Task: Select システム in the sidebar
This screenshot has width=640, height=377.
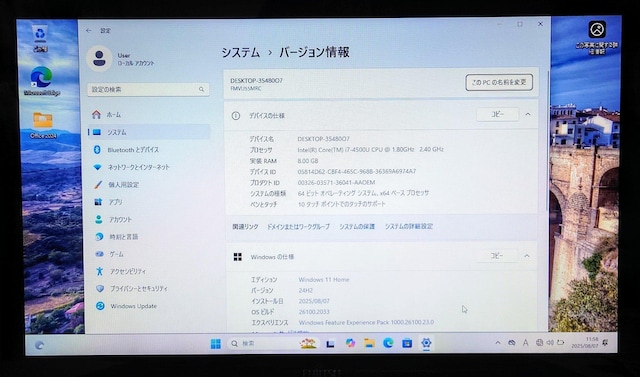Action: (x=149, y=132)
